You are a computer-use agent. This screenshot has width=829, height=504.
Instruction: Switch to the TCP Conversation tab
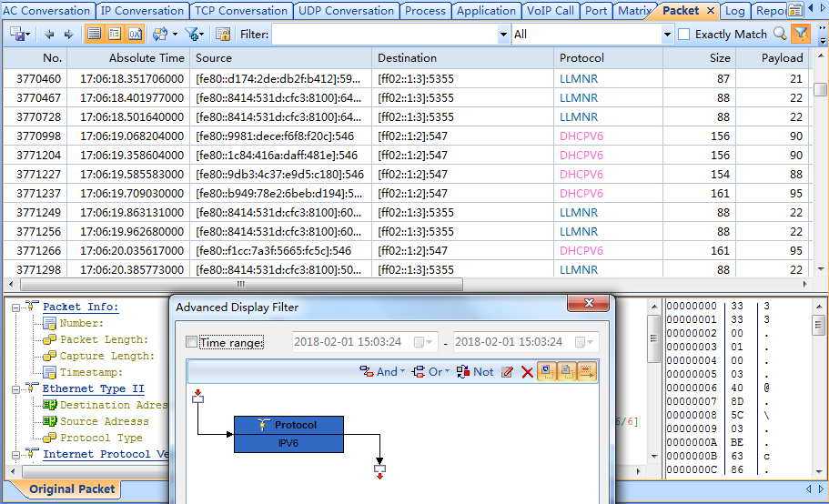[x=241, y=11]
